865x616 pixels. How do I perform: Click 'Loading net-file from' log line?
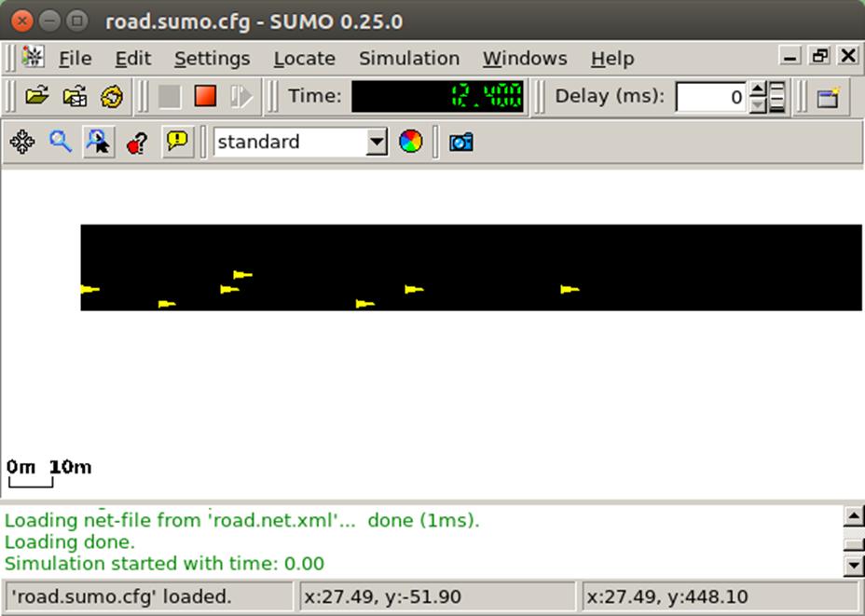pyautogui.click(x=242, y=520)
